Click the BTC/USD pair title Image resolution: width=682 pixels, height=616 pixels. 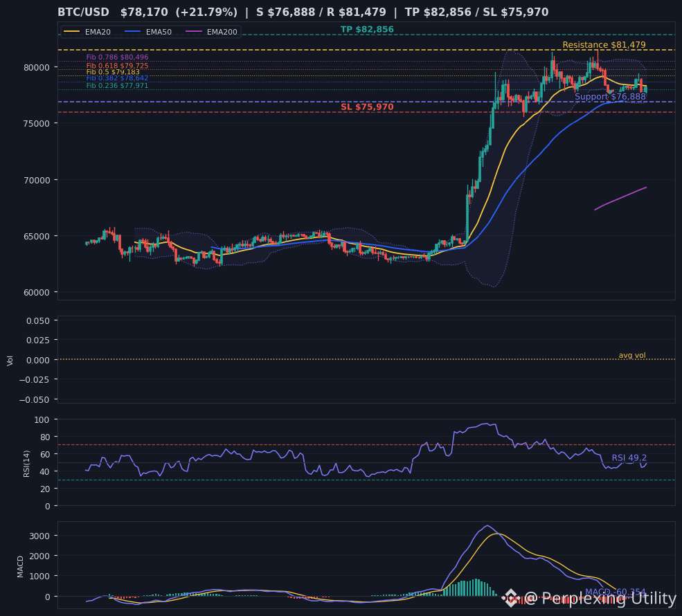coord(84,12)
